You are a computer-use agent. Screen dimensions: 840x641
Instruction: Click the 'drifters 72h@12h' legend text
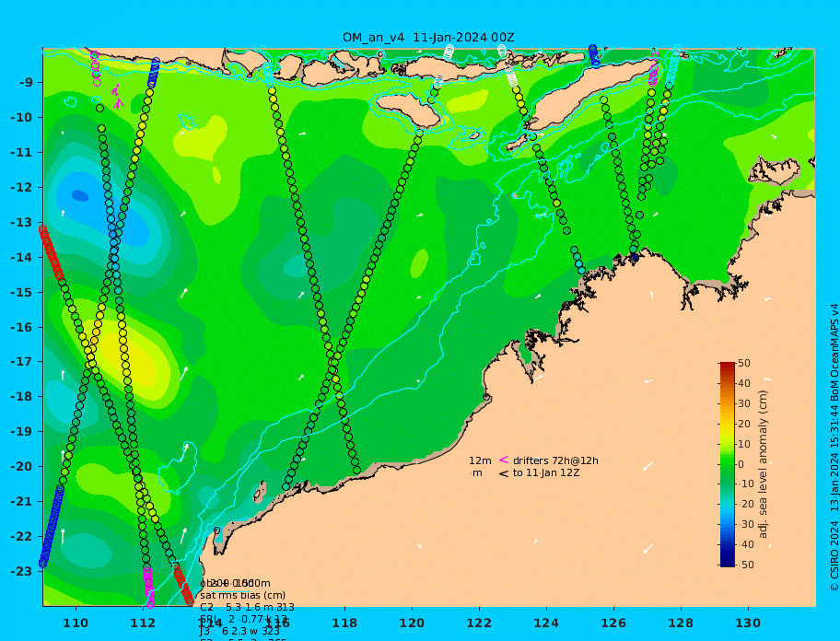point(555,460)
